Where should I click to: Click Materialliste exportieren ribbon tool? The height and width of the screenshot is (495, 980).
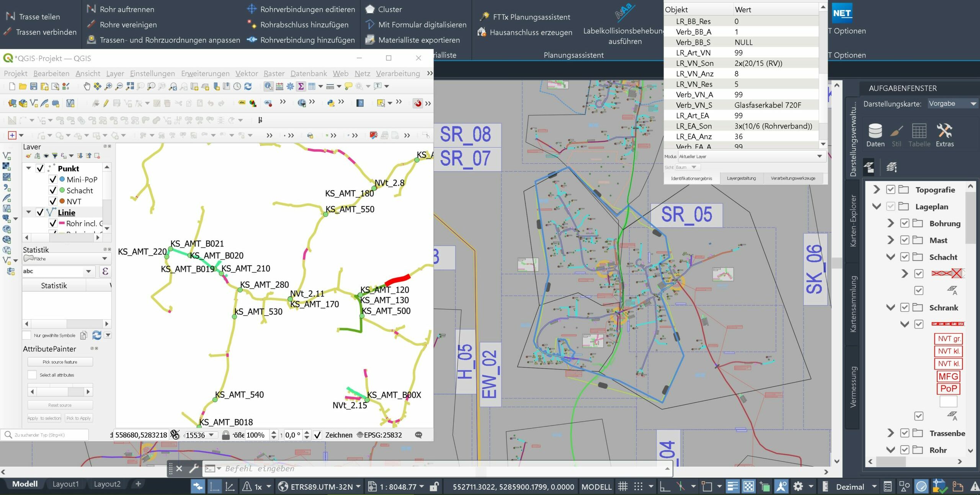coord(413,40)
